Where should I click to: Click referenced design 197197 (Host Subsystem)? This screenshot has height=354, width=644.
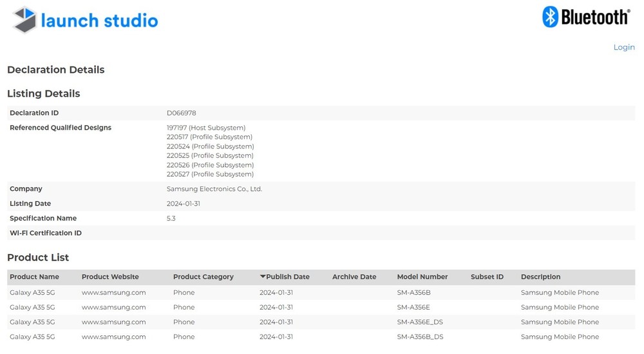pos(205,128)
